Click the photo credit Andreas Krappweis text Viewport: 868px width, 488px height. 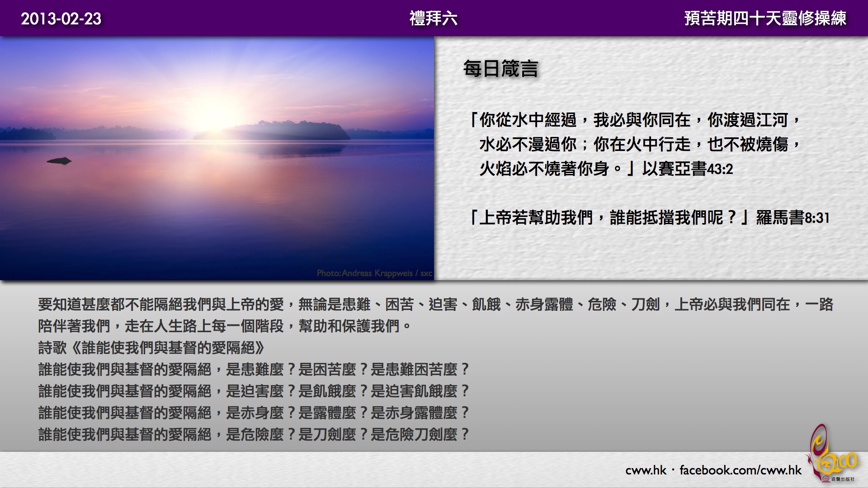click(374, 273)
